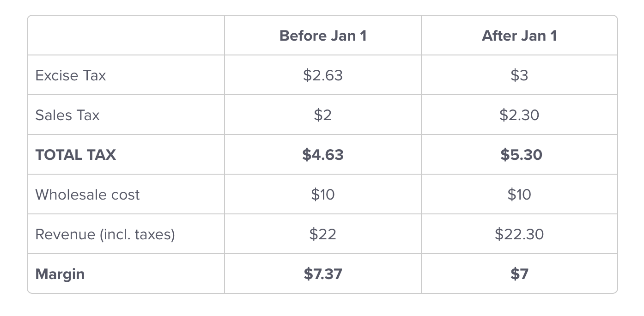644x316 pixels.
Task: Select the "After Jan 1" column header
Action: click(519, 36)
